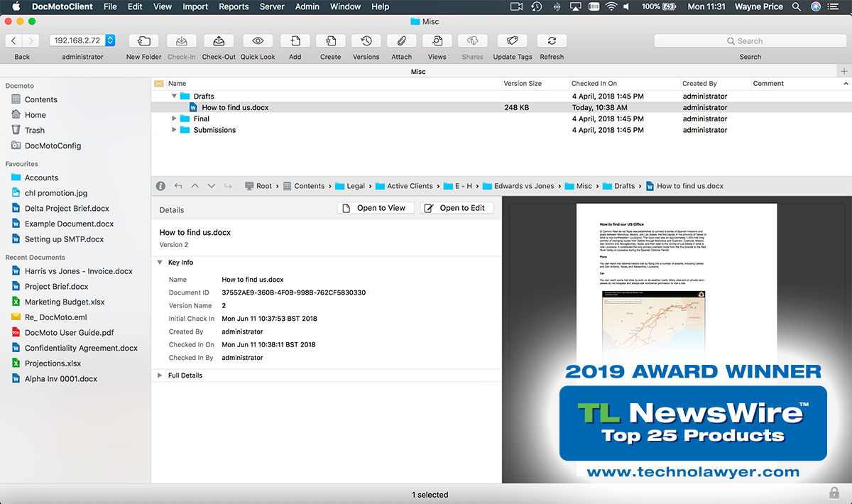Collapse the Key Info section
Screen dimensions: 852x504
click(160, 263)
